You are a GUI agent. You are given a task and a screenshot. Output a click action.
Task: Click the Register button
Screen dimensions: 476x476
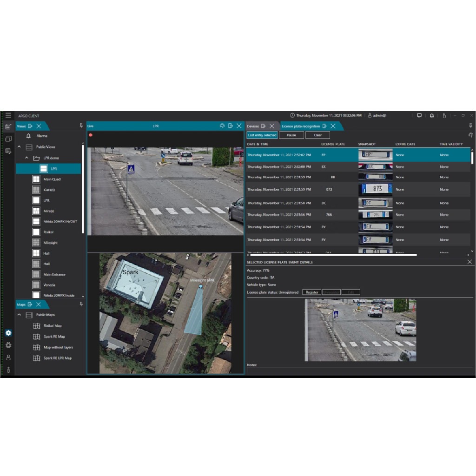(x=311, y=292)
